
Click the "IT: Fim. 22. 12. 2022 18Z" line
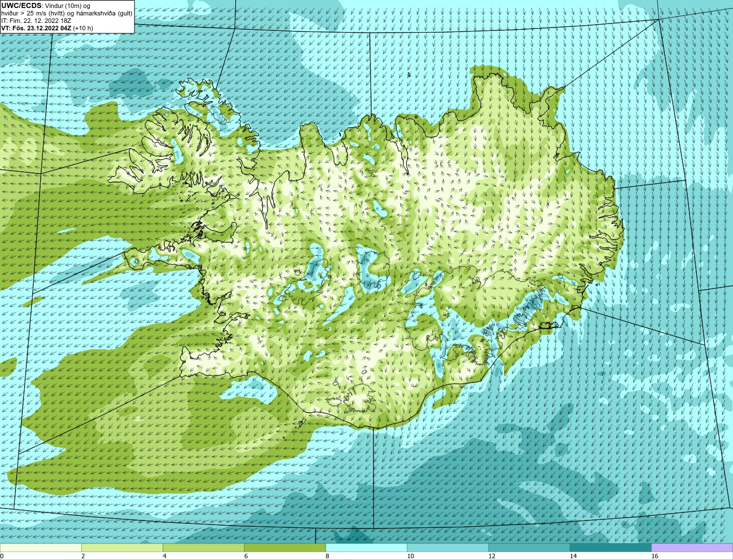pos(36,21)
